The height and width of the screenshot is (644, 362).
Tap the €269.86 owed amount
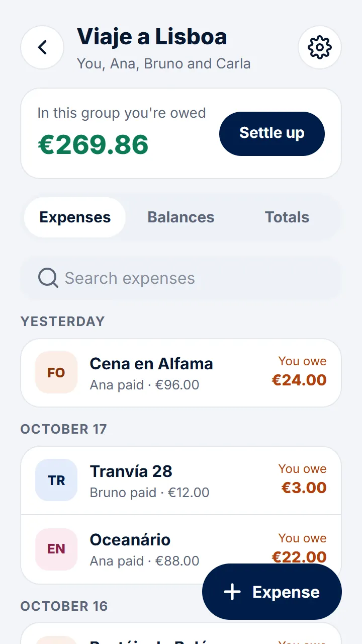coord(94,145)
